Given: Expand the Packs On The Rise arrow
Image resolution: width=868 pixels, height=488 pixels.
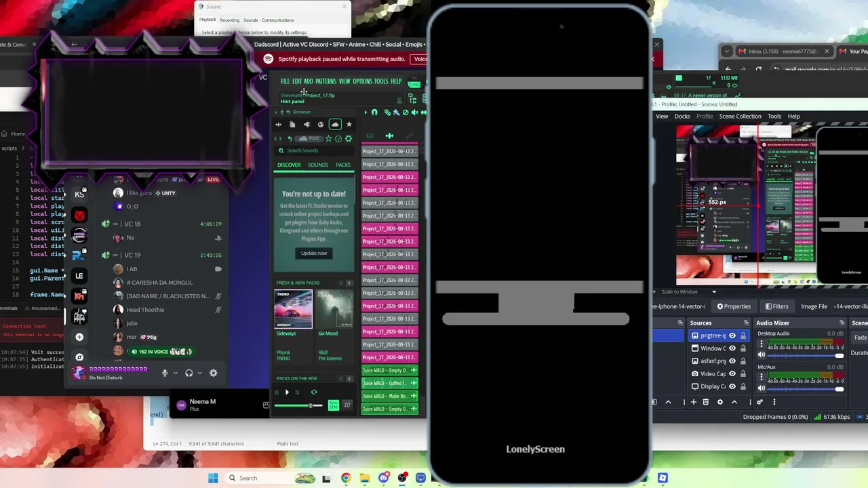Looking at the screenshot, I should click(349, 378).
